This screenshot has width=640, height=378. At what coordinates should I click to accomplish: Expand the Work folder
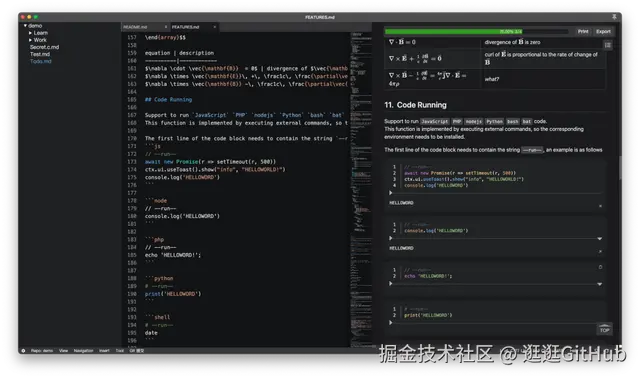pos(30,40)
